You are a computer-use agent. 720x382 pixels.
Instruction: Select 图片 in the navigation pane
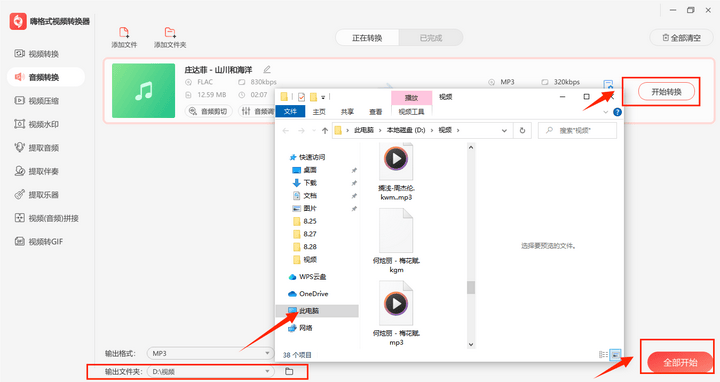(x=305, y=208)
